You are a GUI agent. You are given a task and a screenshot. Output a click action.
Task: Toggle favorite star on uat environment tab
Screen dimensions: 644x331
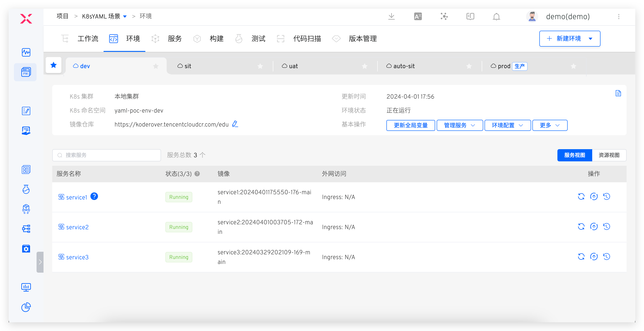[x=364, y=66]
